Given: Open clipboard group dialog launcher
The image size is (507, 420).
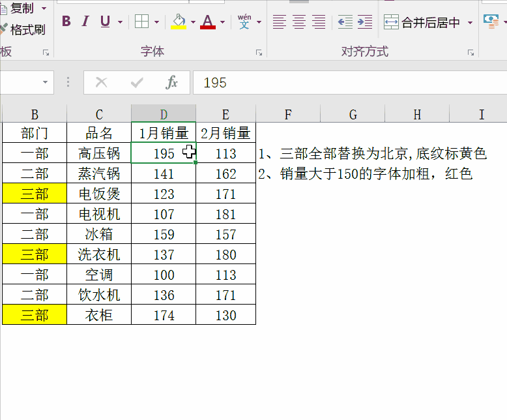Looking at the screenshot, I should (x=46, y=52).
